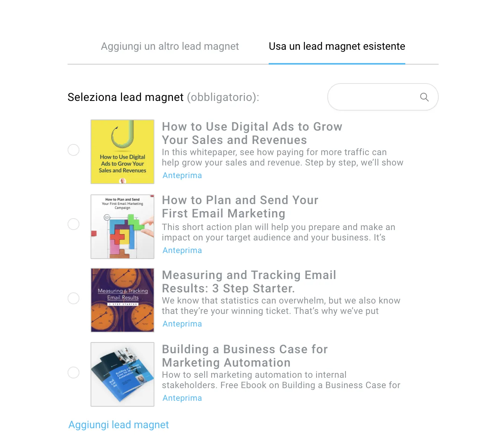
Task: Open Anteprima for the Digital Ads whitepaper
Action: [182, 176]
